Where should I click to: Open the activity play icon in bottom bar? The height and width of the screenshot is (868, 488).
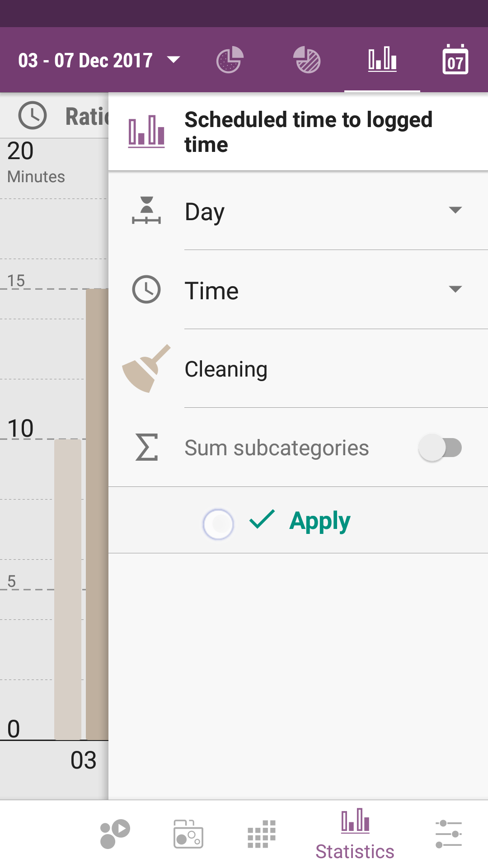(x=115, y=834)
